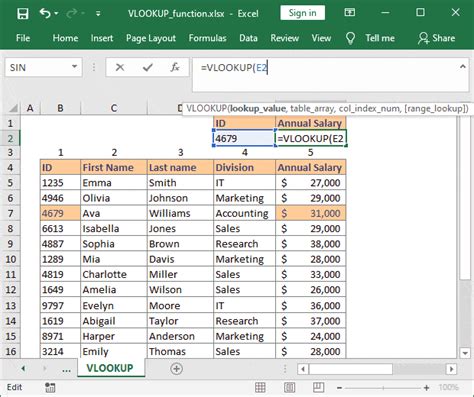Image resolution: width=474 pixels, height=397 pixels.
Task: Open the Page Layout tab
Action: 151,38
